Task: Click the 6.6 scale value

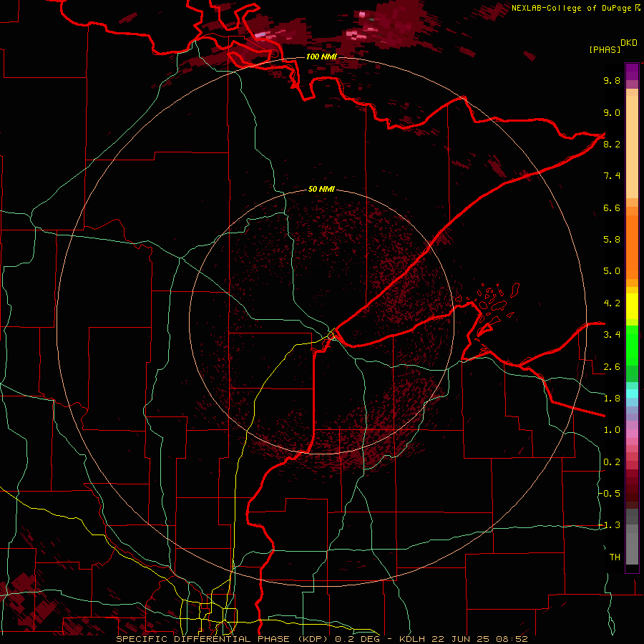Action: coord(612,208)
